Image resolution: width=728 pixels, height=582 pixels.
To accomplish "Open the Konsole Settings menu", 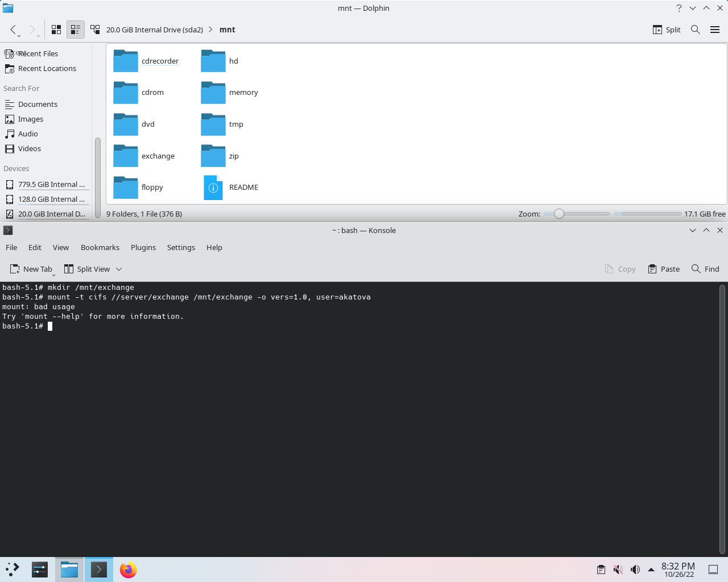I will tap(181, 247).
